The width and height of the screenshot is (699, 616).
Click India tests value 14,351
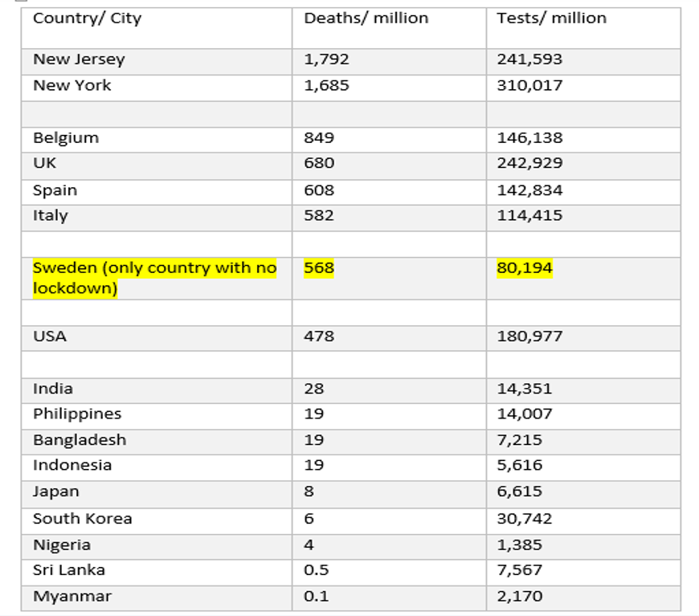pos(525,389)
